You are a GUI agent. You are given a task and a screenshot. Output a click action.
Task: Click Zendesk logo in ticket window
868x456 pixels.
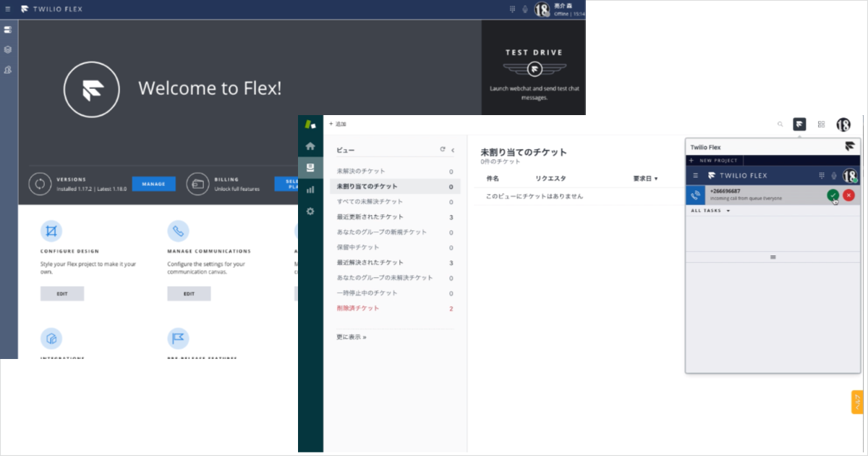click(x=310, y=124)
